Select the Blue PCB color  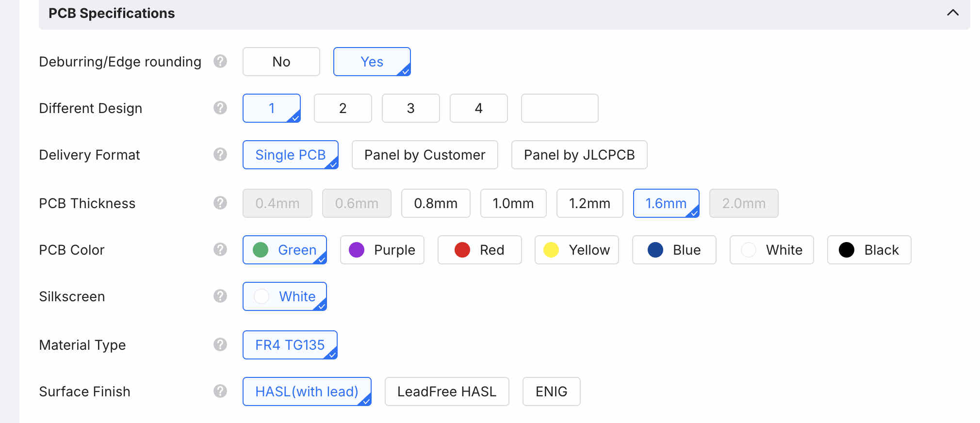(674, 250)
